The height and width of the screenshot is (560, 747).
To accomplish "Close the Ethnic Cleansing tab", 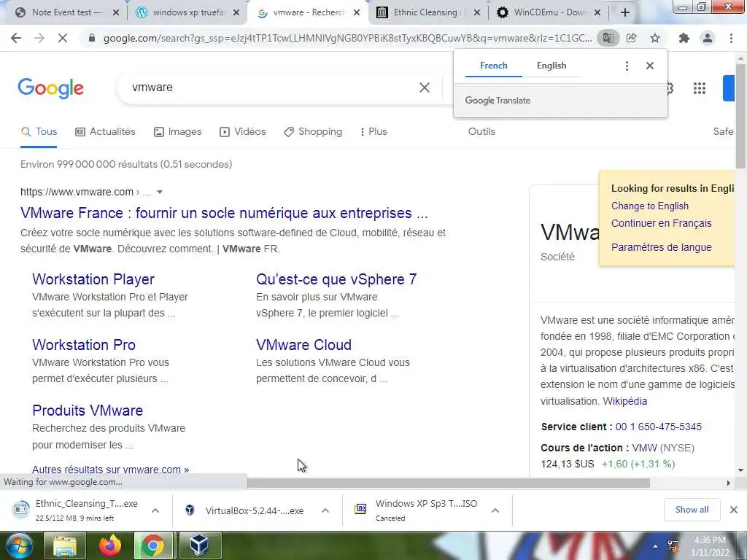I will [477, 13].
